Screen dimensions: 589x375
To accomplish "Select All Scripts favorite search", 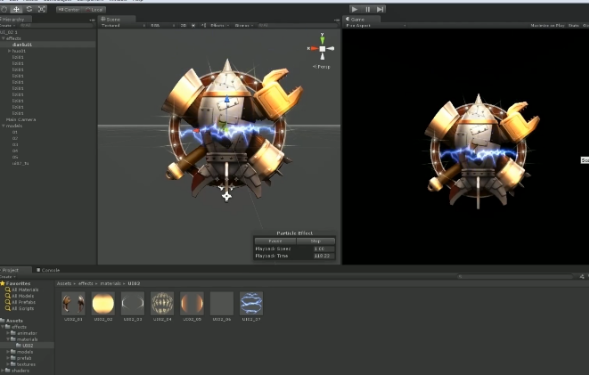I will [x=20, y=308].
